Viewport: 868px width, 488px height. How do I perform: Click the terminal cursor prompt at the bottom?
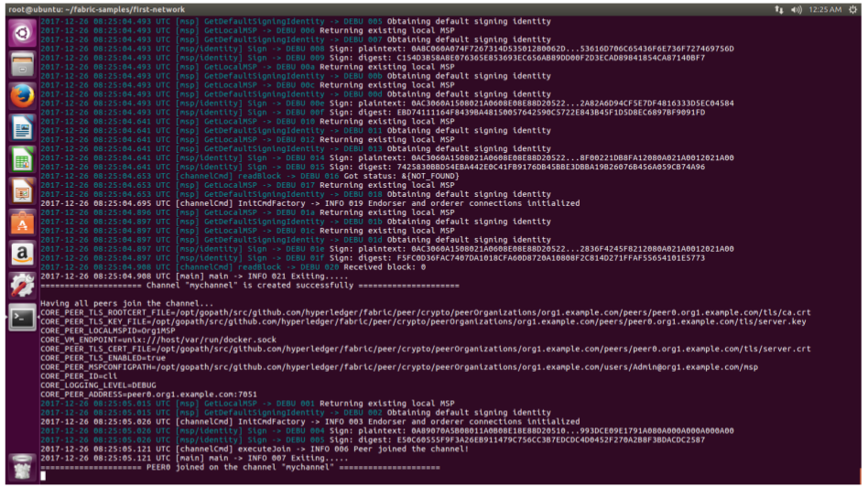[x=43, y=476]
